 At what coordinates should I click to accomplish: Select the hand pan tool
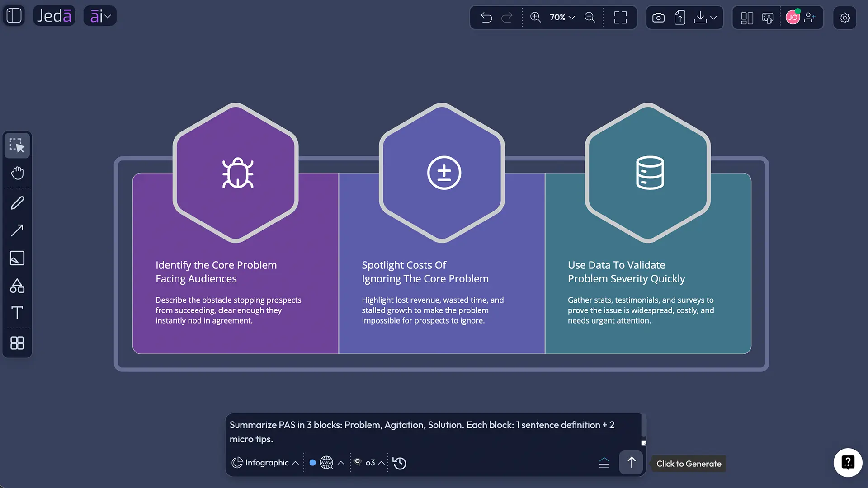click(17, 173)
